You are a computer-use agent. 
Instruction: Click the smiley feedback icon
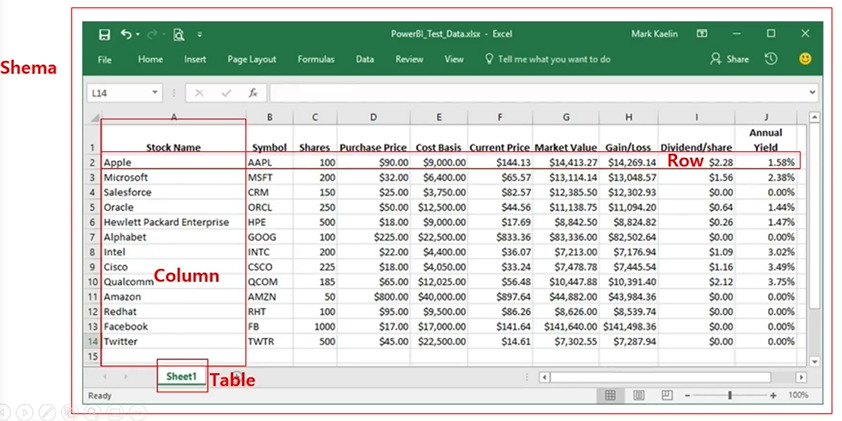805,59
